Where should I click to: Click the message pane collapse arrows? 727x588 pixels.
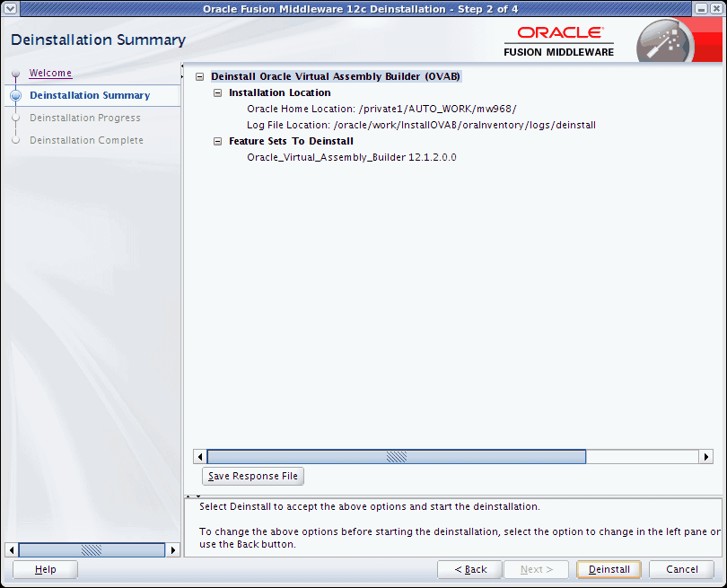pos(193,496)
